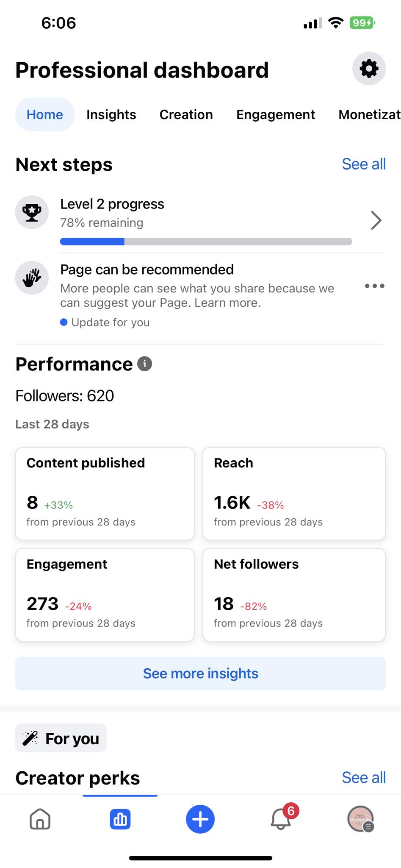Click See all next to Next steps

click(x=364, y=164)
